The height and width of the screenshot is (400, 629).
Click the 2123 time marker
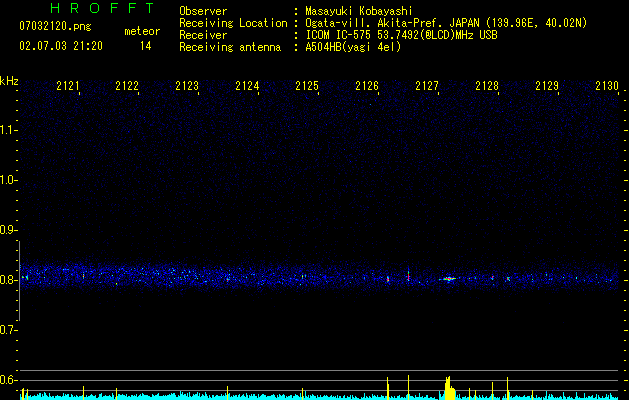[x=187, y=85]
